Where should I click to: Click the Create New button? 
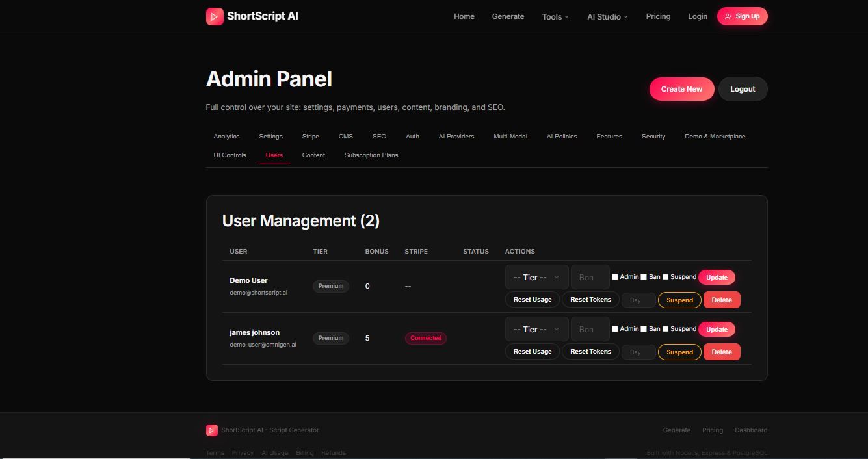click(681, 89)
